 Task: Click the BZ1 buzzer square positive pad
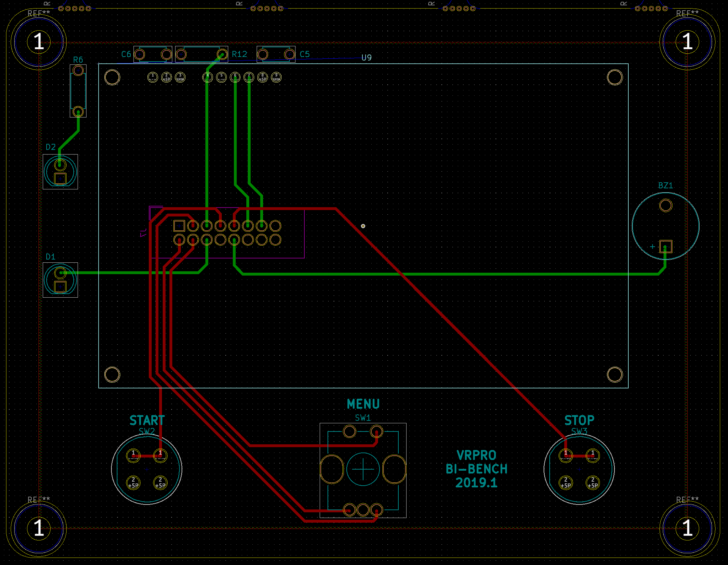click(665, 246)
